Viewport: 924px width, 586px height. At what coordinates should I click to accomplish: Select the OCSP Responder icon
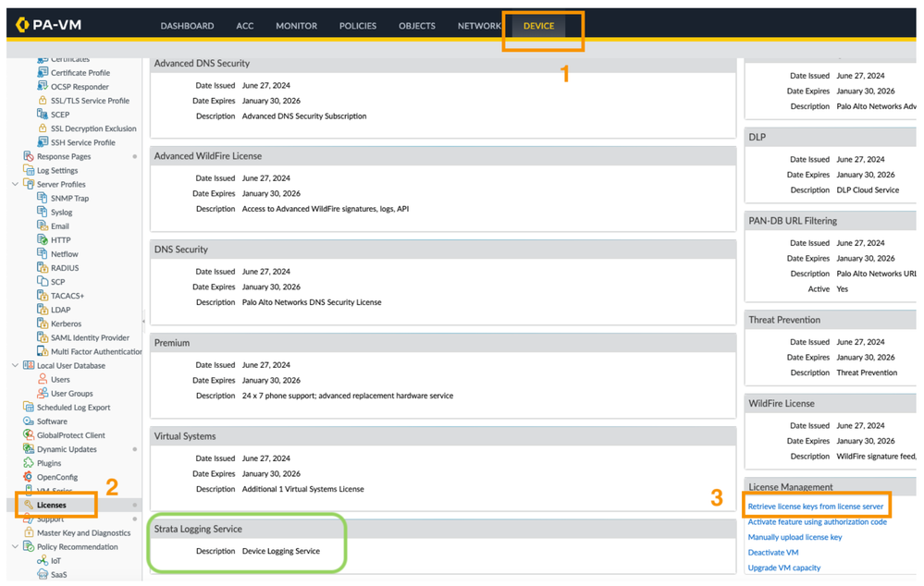[43, 86]
